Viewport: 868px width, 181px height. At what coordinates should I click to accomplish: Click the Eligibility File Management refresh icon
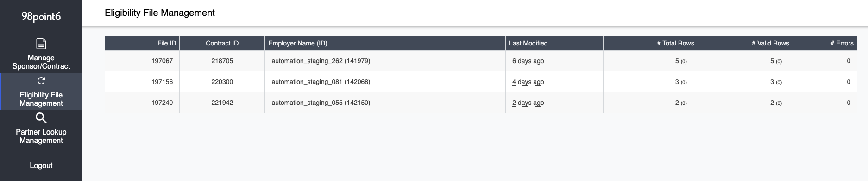(41, 81)
